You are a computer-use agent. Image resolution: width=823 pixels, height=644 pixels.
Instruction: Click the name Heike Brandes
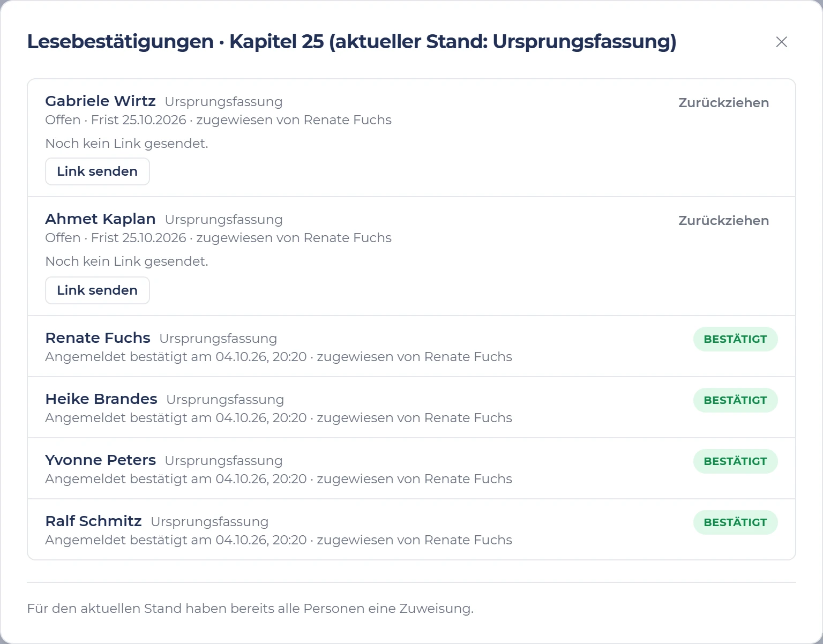[x=101, y=399]
